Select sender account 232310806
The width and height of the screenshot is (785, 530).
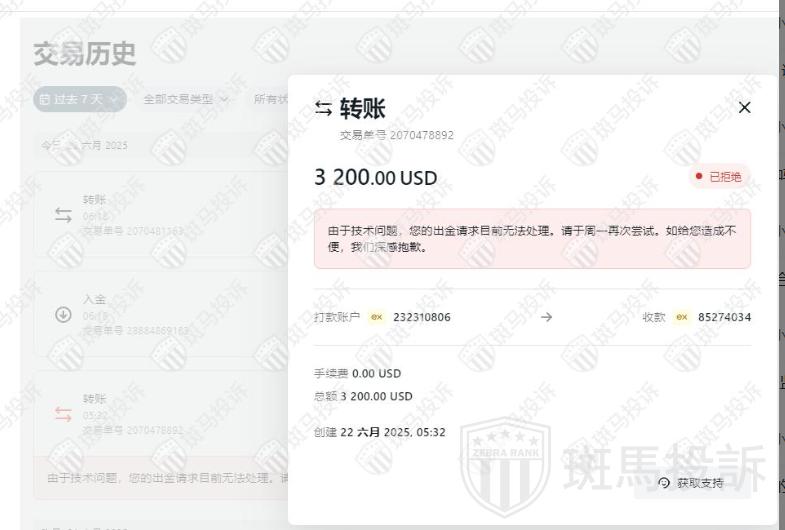click(422, 317)
